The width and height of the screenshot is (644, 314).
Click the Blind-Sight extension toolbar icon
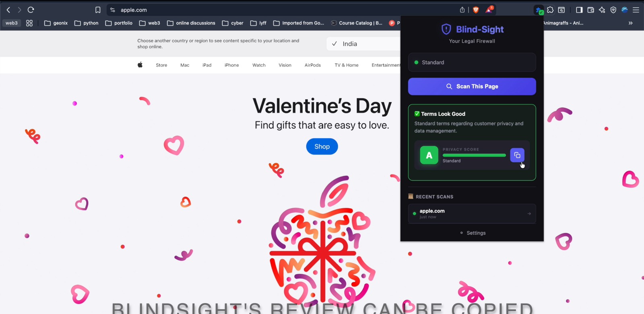click(x=539, y=10)
